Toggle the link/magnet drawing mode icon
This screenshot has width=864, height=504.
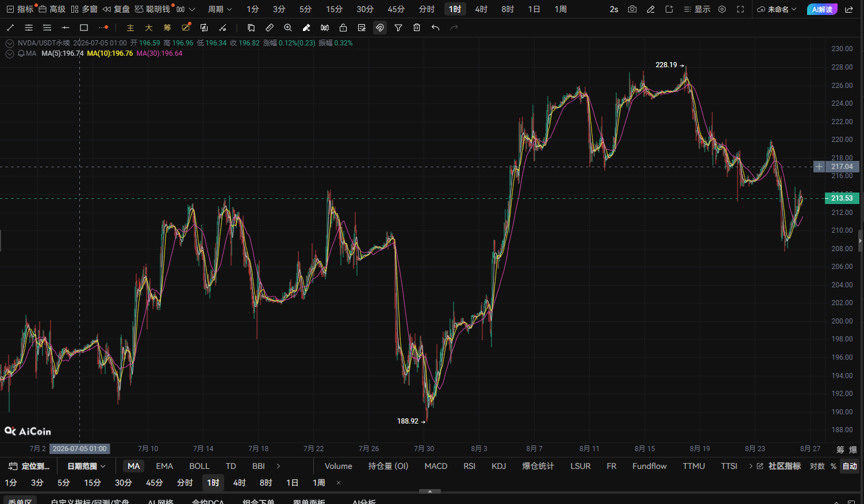click(380, 28)
